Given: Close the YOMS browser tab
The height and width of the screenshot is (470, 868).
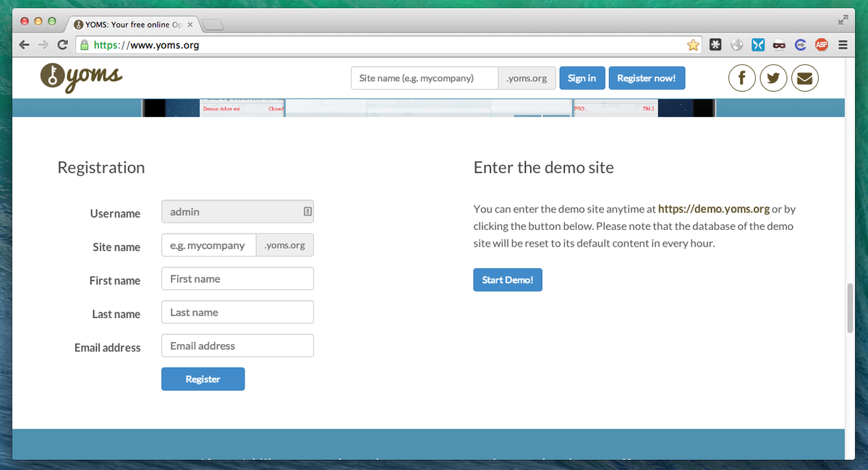Looking at the screenshot, I should click(190, 25).
